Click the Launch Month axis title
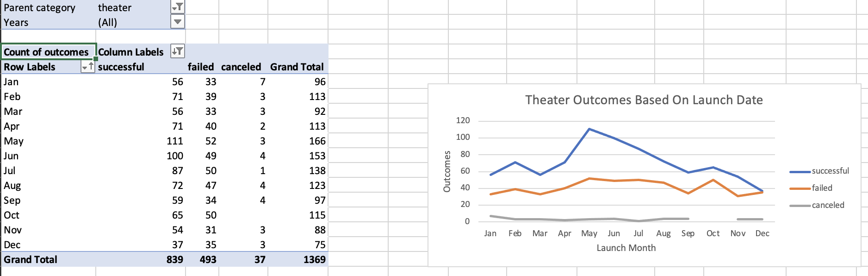Screen dimensions: 868x276 (626, 248)
